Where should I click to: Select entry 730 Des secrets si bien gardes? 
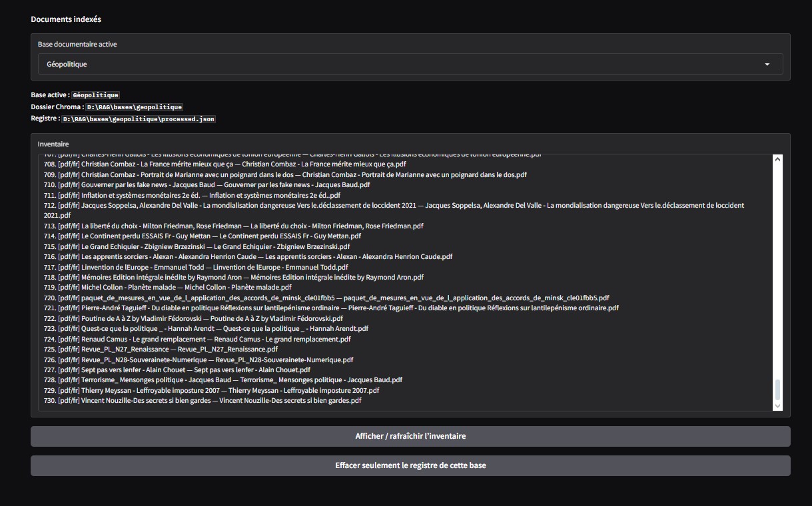[203, 401]
